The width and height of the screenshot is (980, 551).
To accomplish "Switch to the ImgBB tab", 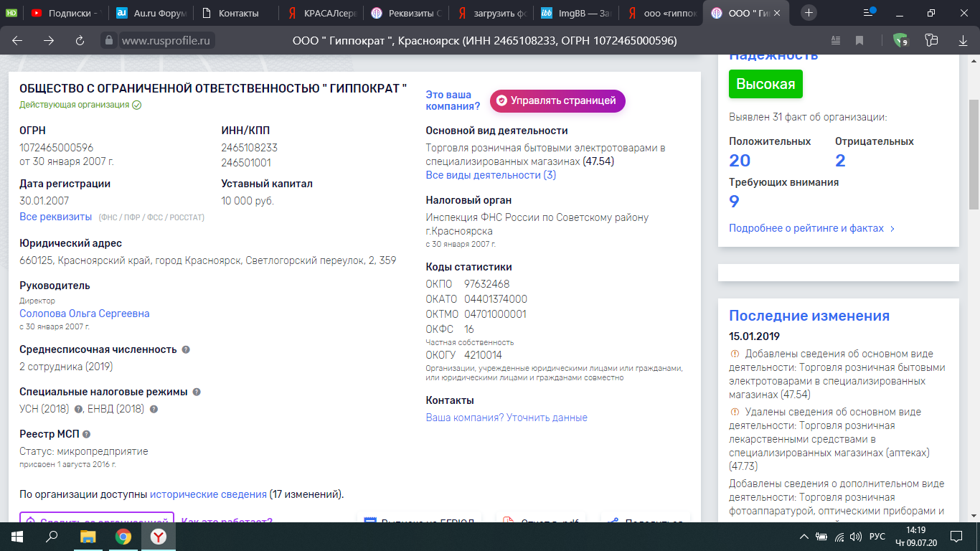I will (577, 12).
